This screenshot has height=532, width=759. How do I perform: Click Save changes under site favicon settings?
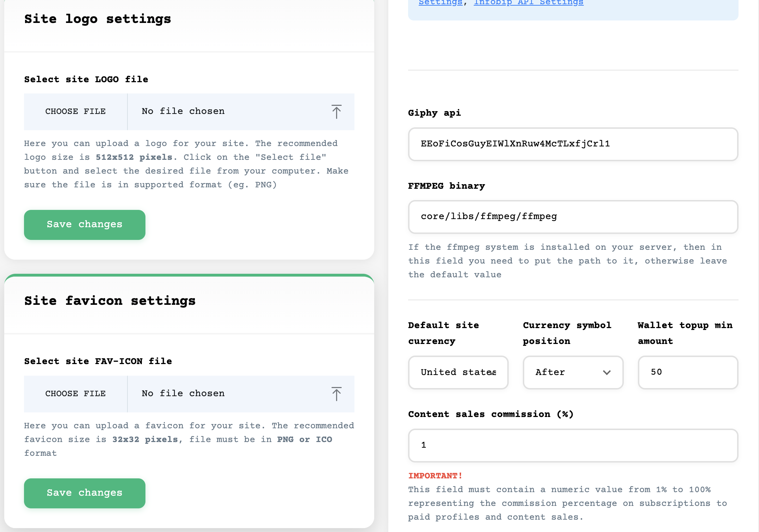(x=84, y=493)
